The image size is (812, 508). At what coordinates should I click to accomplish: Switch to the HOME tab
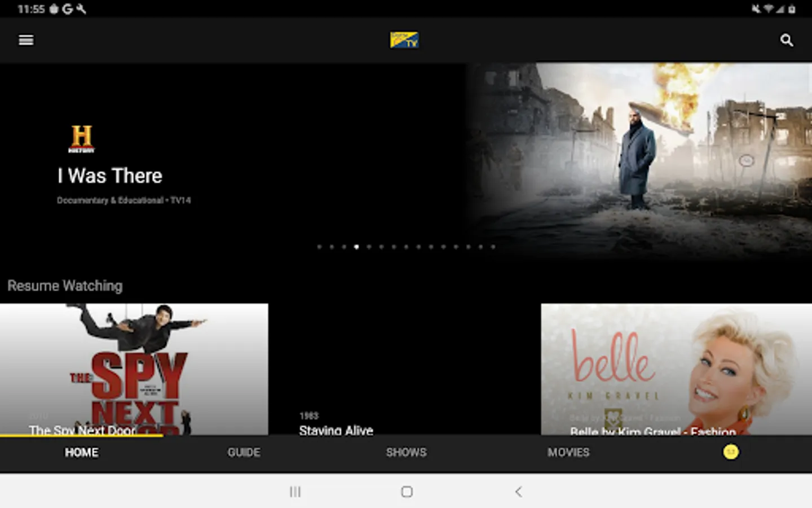(81, 452)
